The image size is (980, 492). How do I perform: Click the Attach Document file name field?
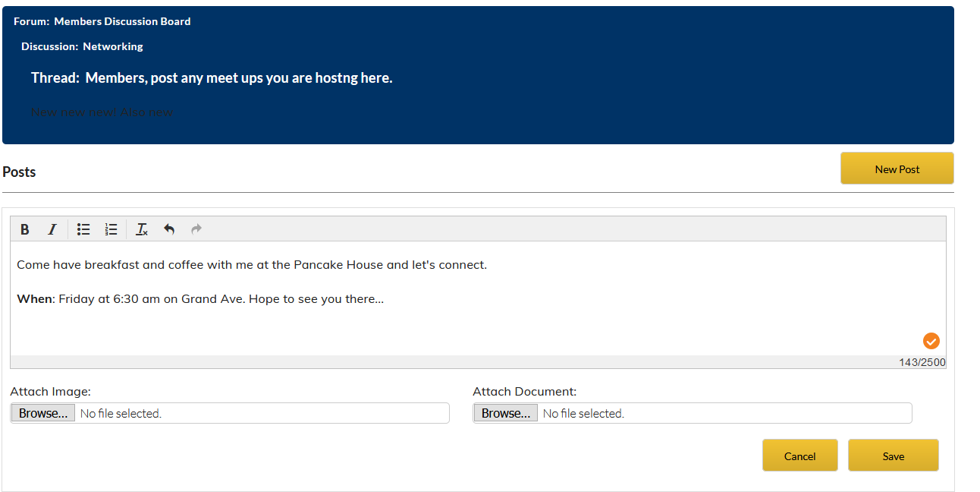click(725, 413)
